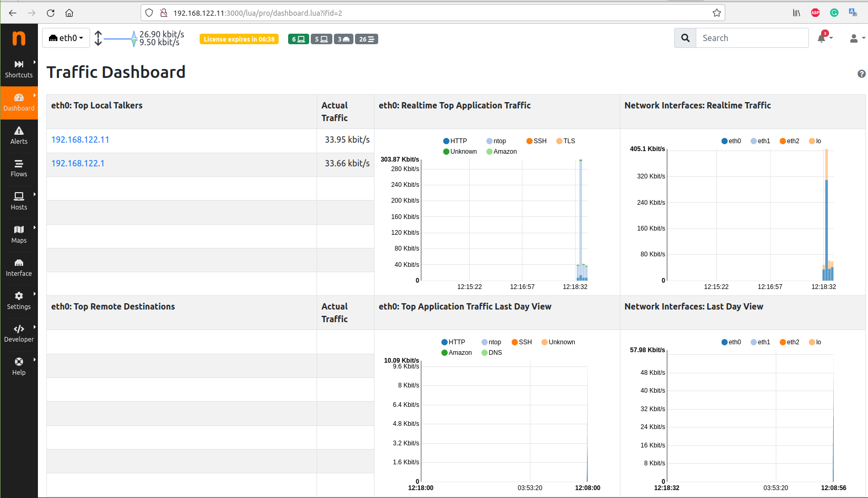Open host 192.168.122.11 link
This screenshot has height=498, width=868.
[80, 140]
